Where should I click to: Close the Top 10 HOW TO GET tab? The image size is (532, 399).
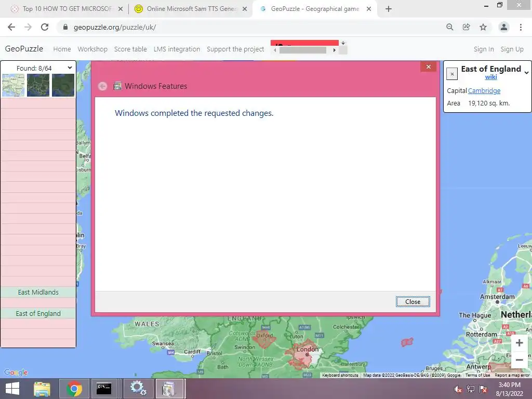[121, 9]
